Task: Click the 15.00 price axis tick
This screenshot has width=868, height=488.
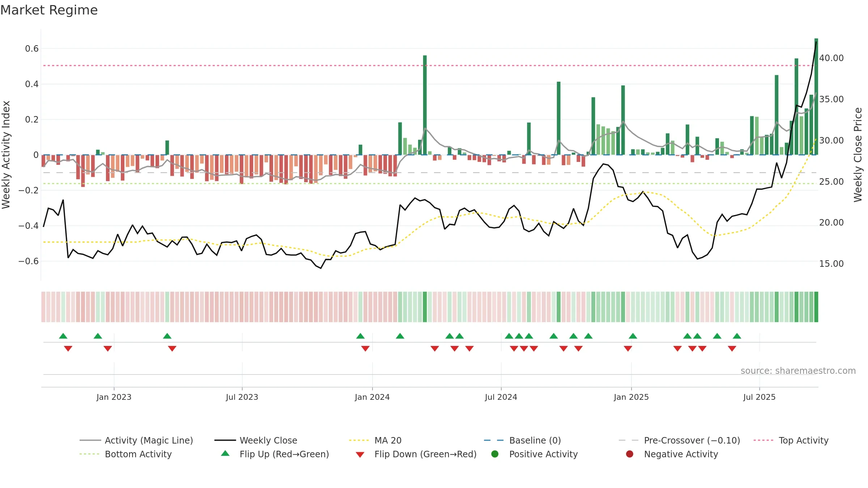Action: 831,264
